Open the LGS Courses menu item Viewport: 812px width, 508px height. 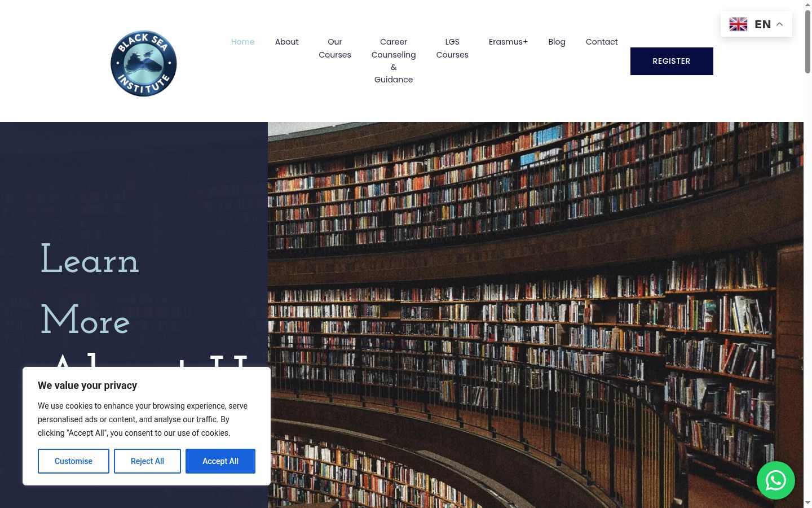tap(452, 48)
